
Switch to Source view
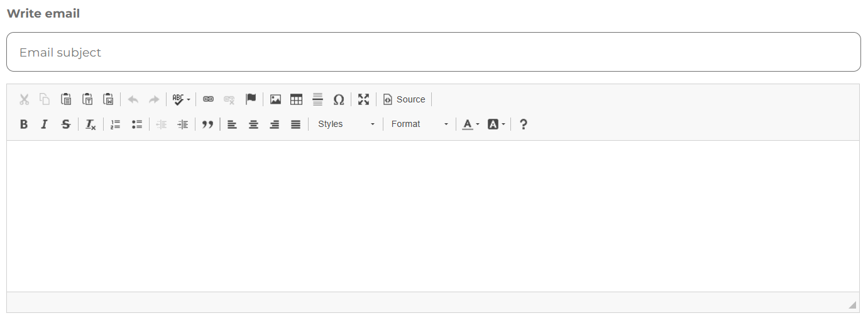(404, 99)
